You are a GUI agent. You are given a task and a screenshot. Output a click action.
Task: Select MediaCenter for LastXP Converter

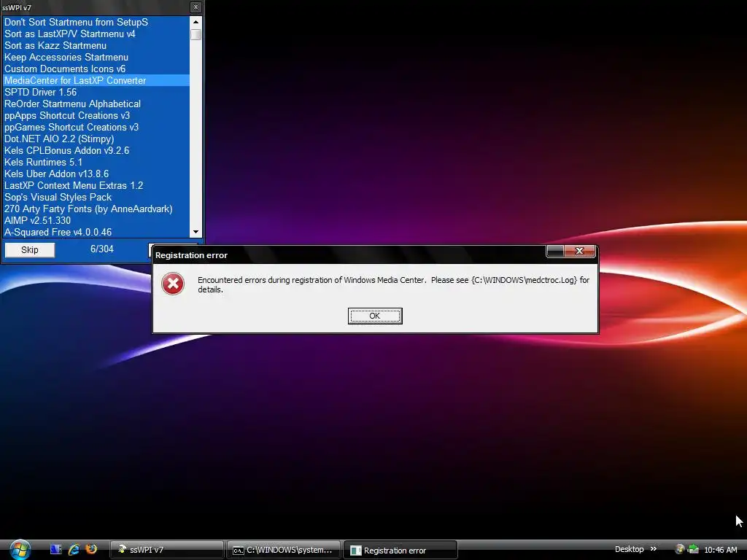pyautogui.click(x=96, y=80)
